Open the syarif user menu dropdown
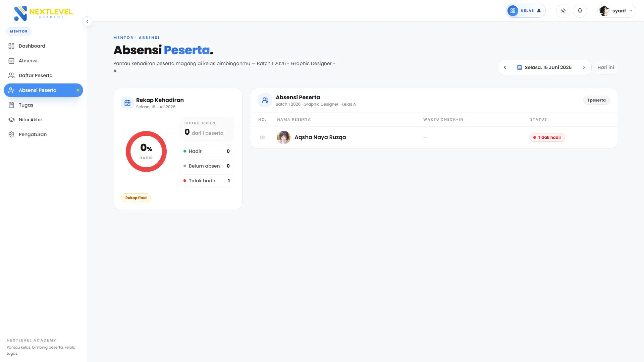644x362 pixels. [617, 11]
